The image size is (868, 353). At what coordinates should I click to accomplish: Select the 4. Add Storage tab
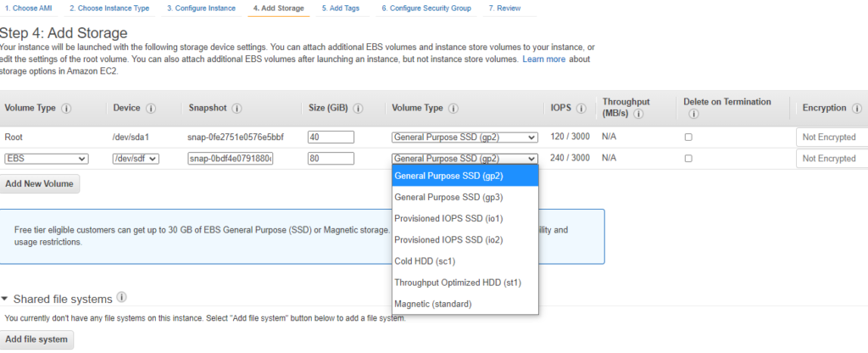pos(278,8)
